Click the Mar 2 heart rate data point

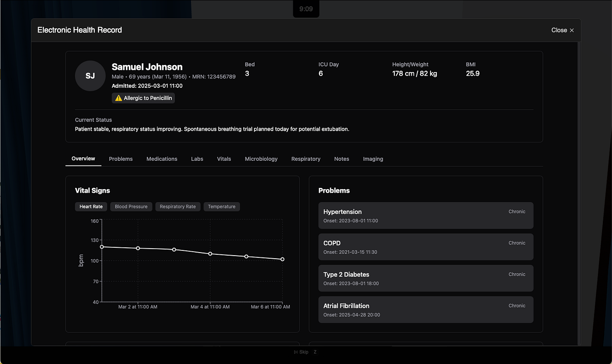[138, 248]
